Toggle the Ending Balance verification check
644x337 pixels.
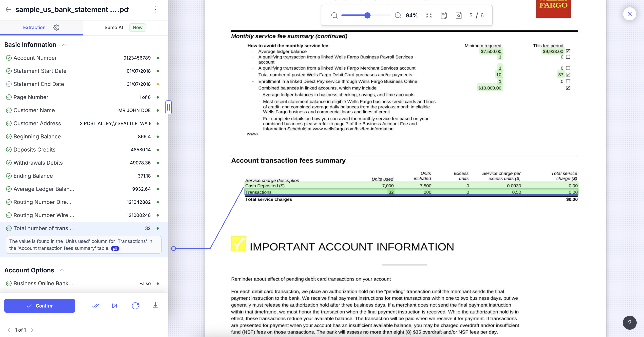click(9, 176)
